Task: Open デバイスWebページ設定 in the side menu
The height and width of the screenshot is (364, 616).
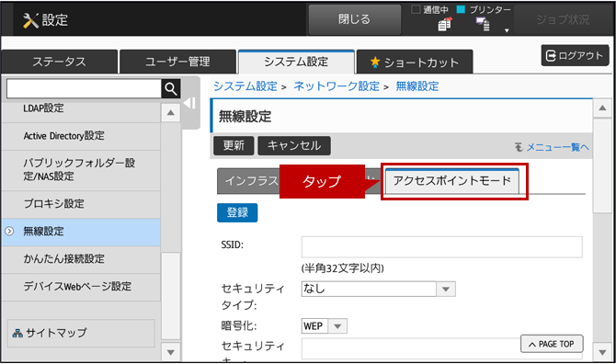Action: pyautogui.click(x=81, y=287)
